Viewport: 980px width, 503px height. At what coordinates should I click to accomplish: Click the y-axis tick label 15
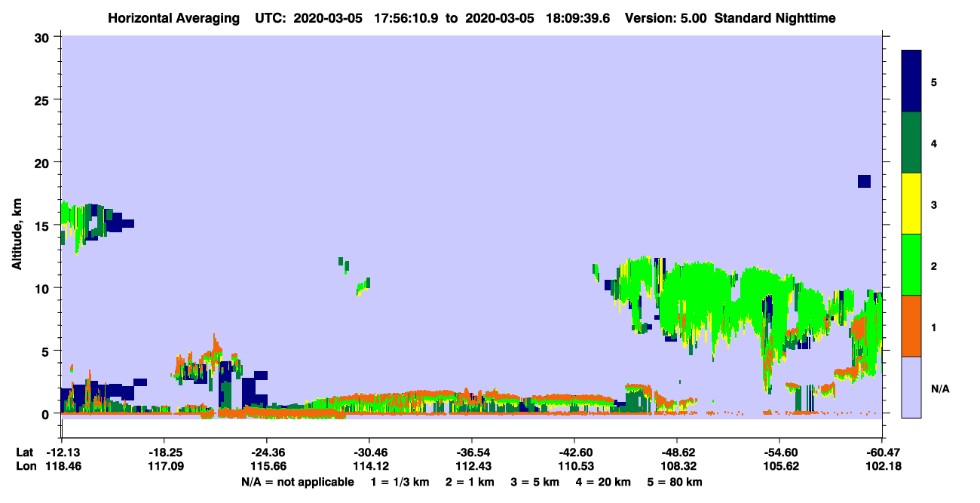(x=44, y=225)
